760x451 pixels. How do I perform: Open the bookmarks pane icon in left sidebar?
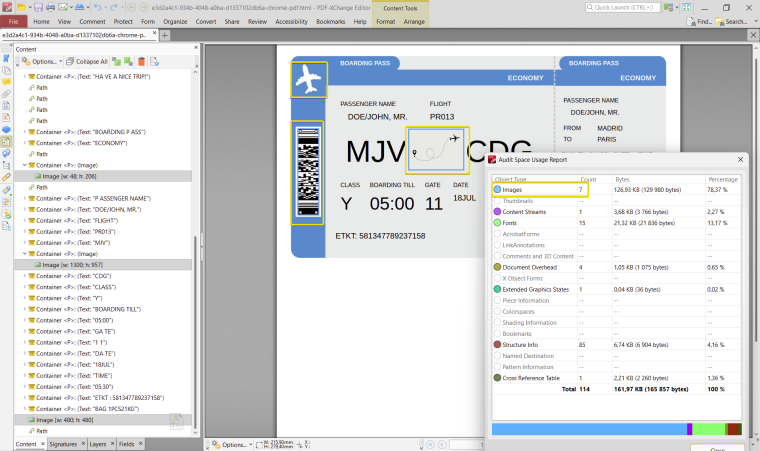[x=6, y=59]
